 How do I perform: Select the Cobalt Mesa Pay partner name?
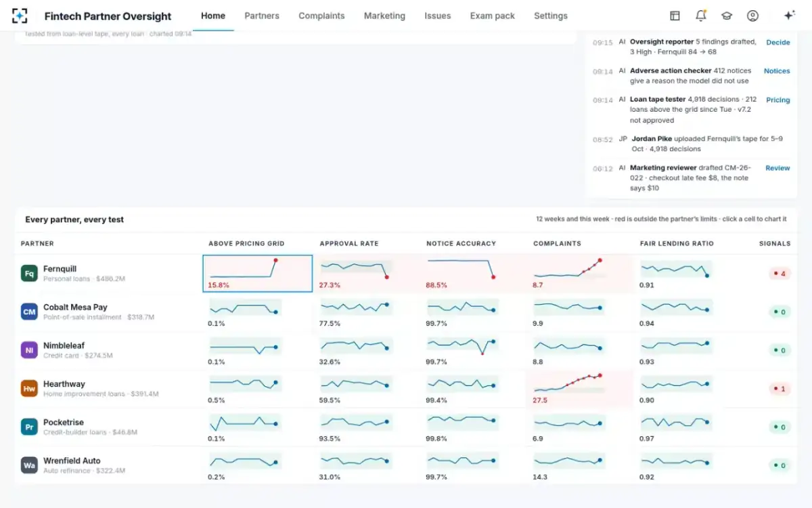(x=75, y=307)
